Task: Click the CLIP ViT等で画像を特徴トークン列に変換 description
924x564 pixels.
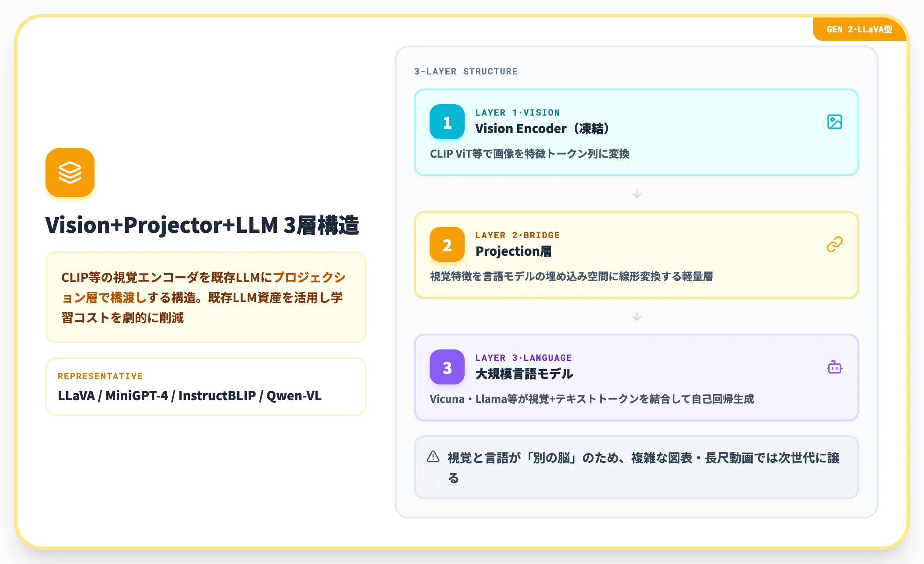Action: (x=529, y=154)
